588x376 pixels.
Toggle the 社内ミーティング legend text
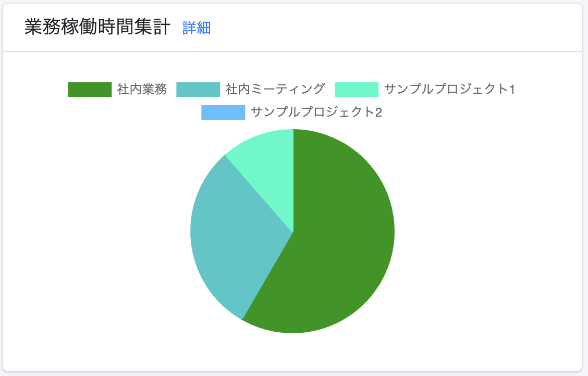(x=275, y=90)
